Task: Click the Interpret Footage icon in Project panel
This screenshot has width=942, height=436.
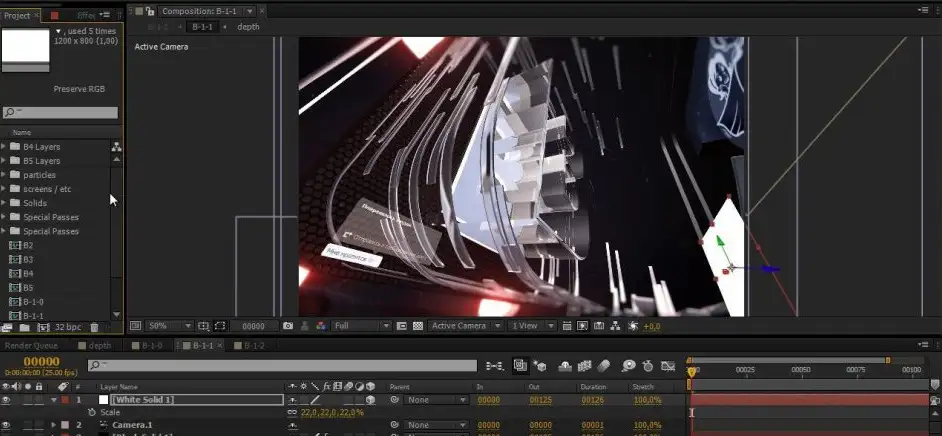Action: pyautogui.click(x=7, y=328)
